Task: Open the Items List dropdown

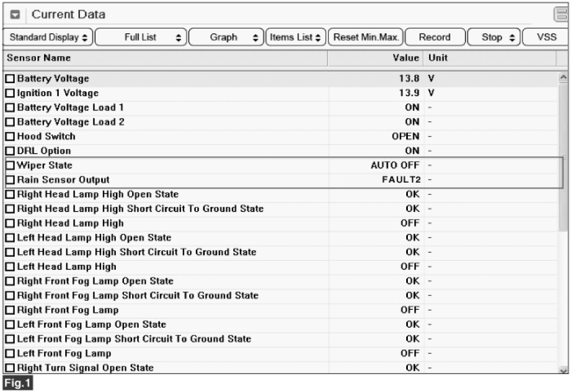Action: [296, 38]
